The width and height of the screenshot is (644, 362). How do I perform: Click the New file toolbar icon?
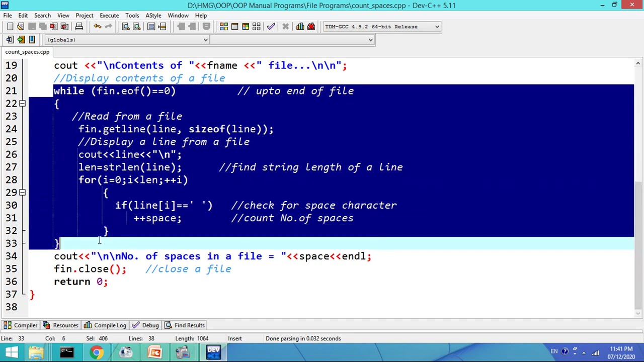pyautogui.click(x=10, y=27)
